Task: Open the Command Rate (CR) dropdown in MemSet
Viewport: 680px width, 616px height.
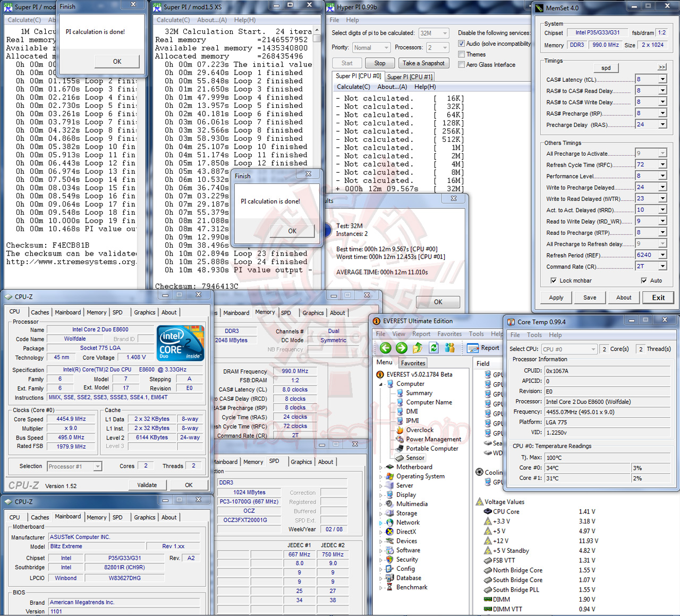Action: (662, 267)
